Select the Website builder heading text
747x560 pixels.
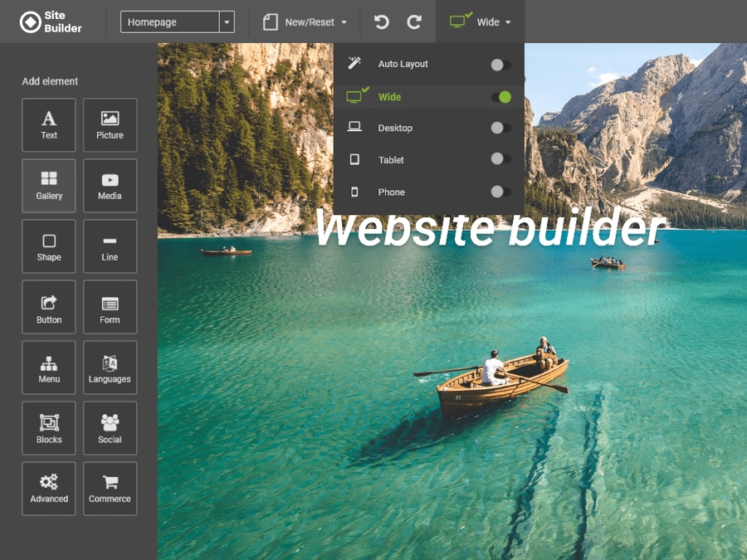coord(490,229)
